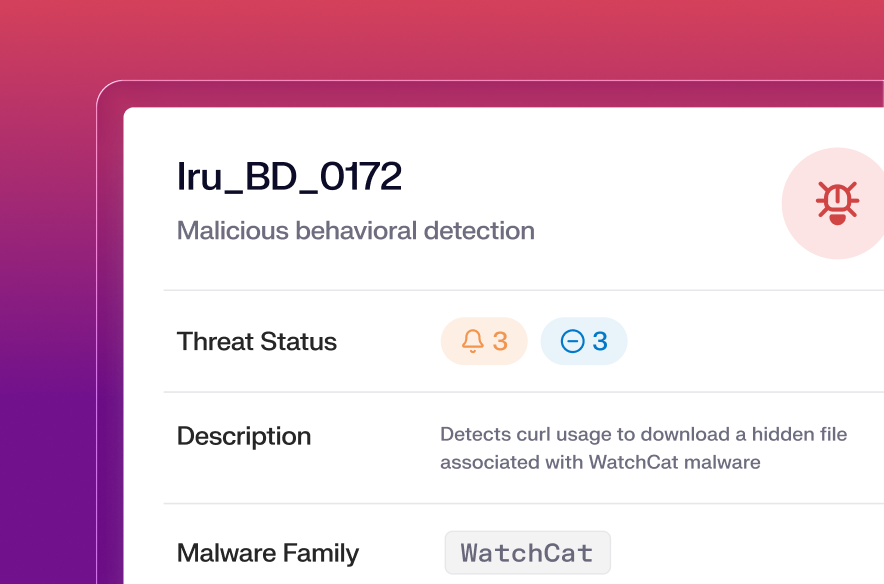Click the word "Malicious" in the subtitle

[x=232, y=231]
